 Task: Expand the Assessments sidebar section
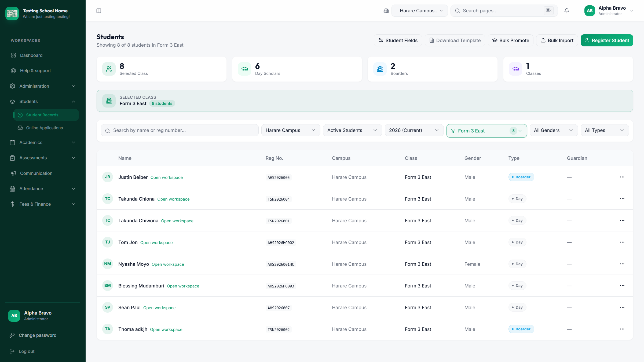tap(43, 158)
